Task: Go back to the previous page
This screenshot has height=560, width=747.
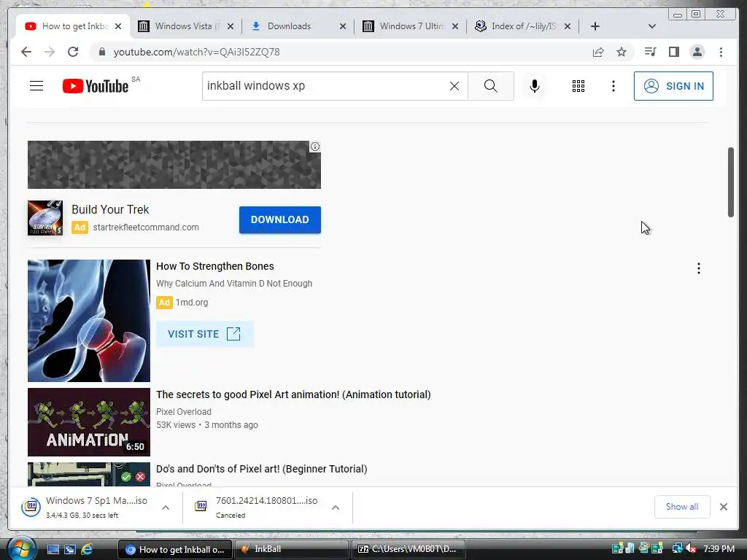Action: coord(26,52)
